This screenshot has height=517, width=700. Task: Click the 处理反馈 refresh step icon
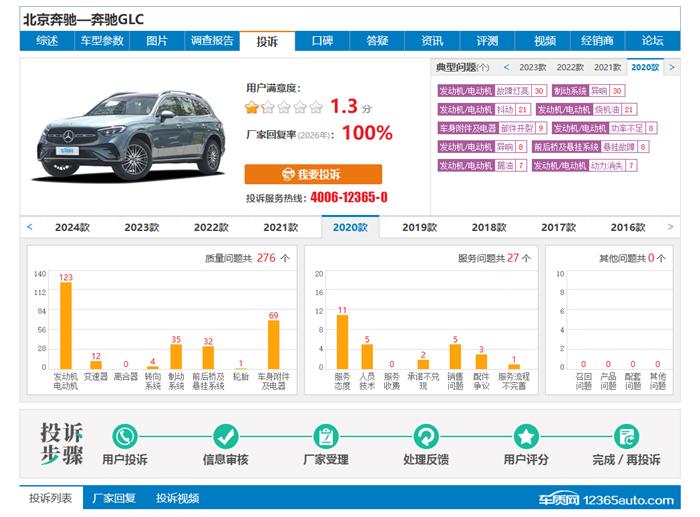tap(426, 436)
